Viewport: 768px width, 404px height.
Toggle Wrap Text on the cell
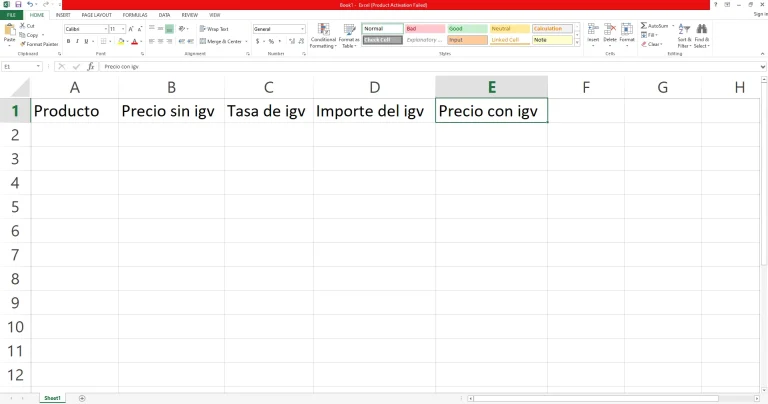(214, 29)
